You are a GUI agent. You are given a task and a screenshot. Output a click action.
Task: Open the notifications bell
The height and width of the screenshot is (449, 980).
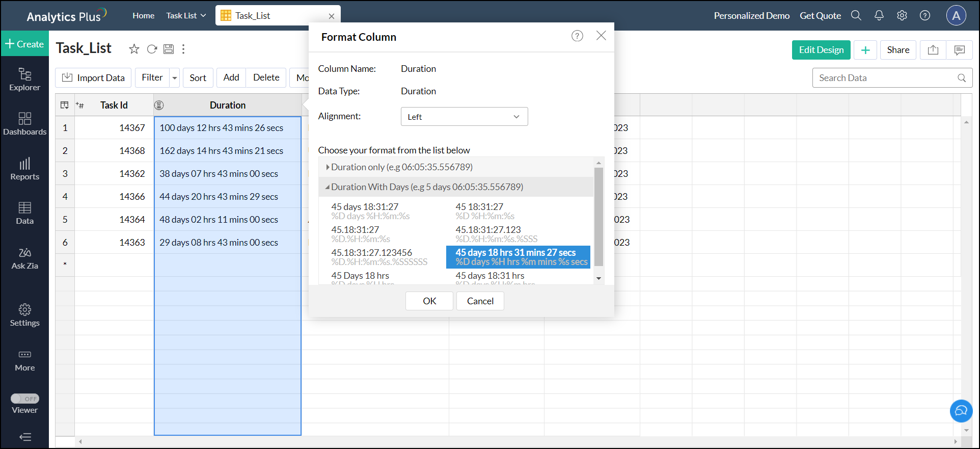pos(879,16)
